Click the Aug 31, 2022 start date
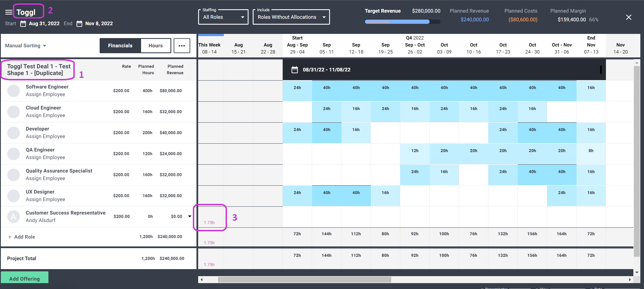The image size is (644, 289). click(x=44, y=24)
